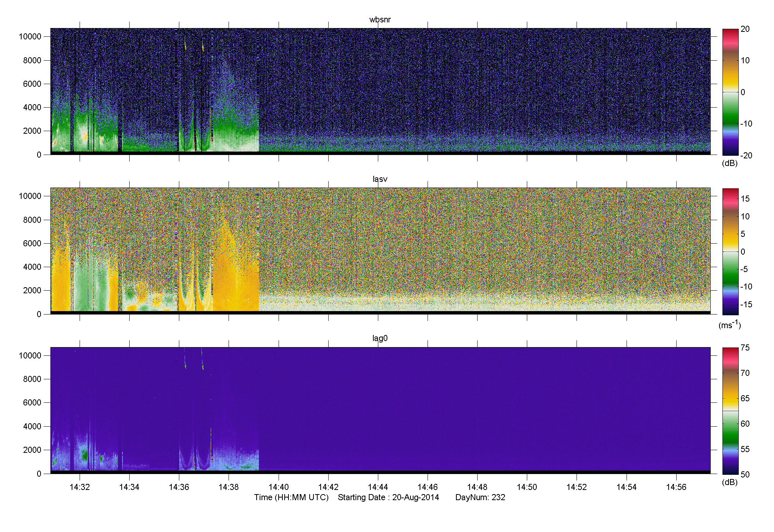
Task: Click the 14:32 time axis label
Action: pyautogui.click(x=80, y=487)
